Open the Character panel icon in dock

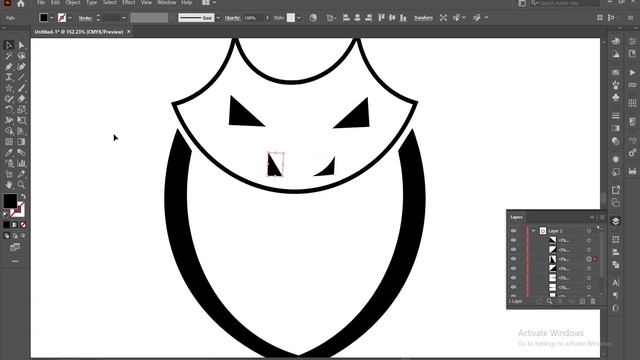pos(616,282)
